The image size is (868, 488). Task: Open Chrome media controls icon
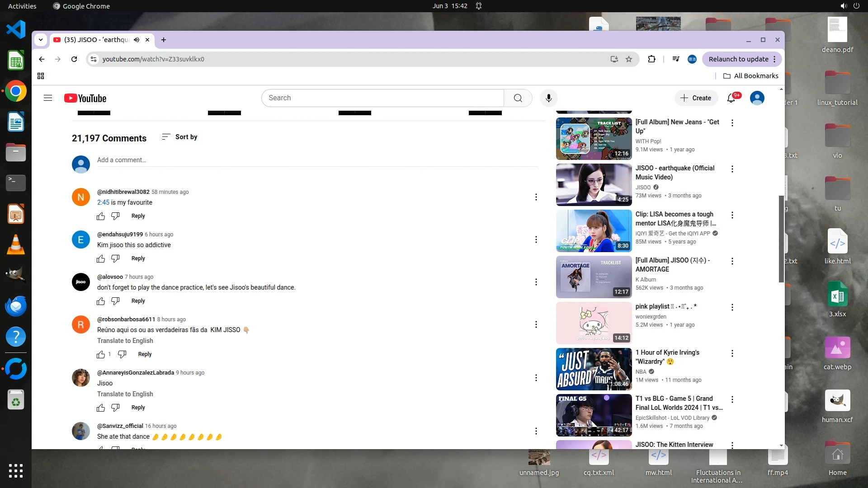[x=676, y=59]
